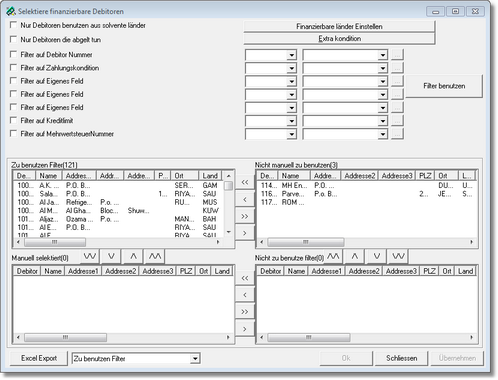
Task: Tick the second Filter auf Eigenes Feld checkbox
Action: coord(13,94)
